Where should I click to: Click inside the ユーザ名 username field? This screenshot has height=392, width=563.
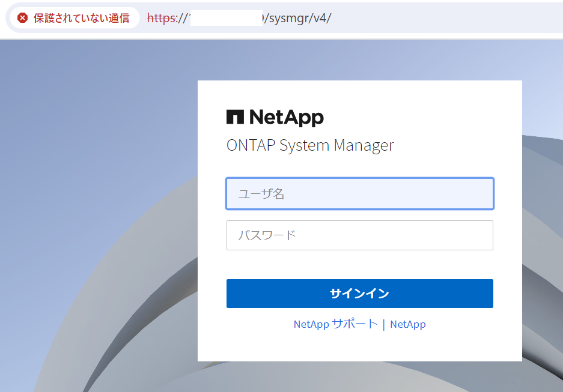tap(359, 193)
